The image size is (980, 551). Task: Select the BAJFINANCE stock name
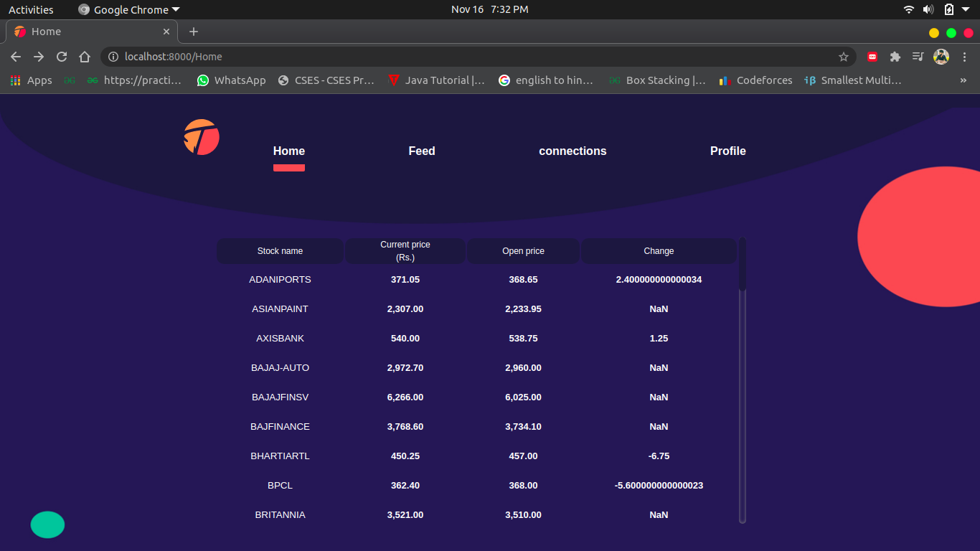coord(280,426)
